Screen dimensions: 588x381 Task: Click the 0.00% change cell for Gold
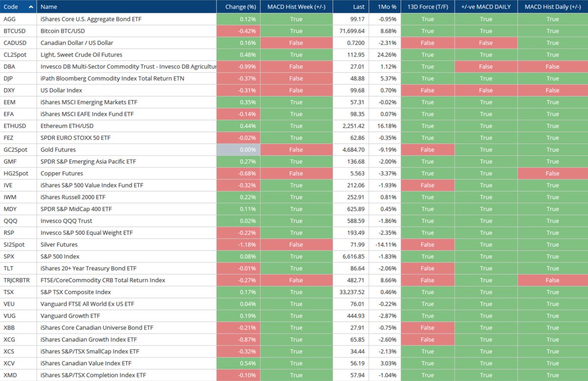click(239, 150)
